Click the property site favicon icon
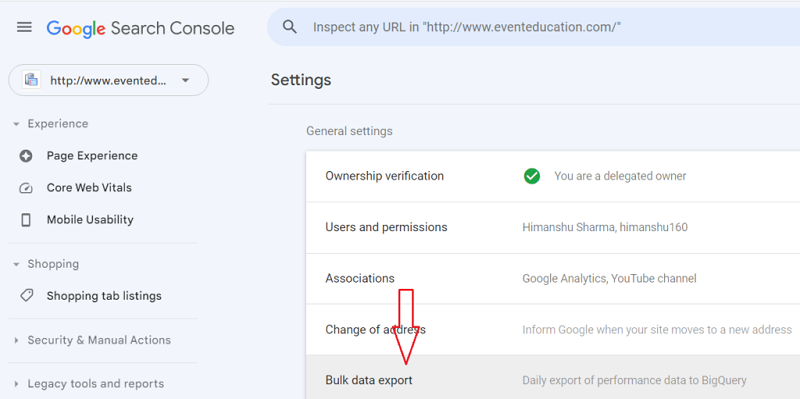The width and height of the screenshot is (800, 399). point(32,80)
